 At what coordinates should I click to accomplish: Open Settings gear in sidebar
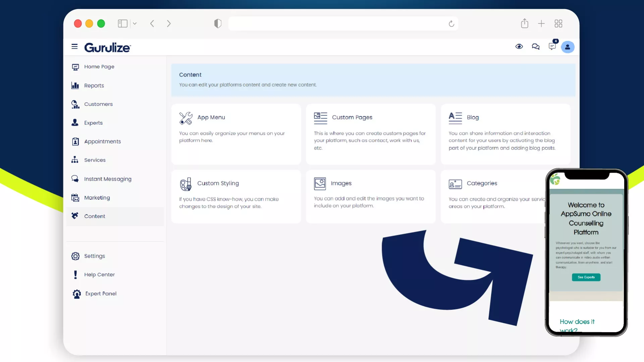[x=75, y=256]
